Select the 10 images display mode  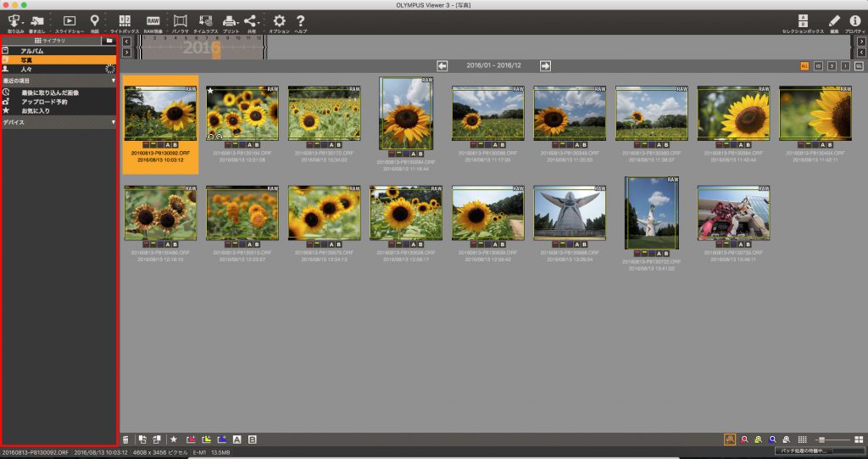click(818, 66)
